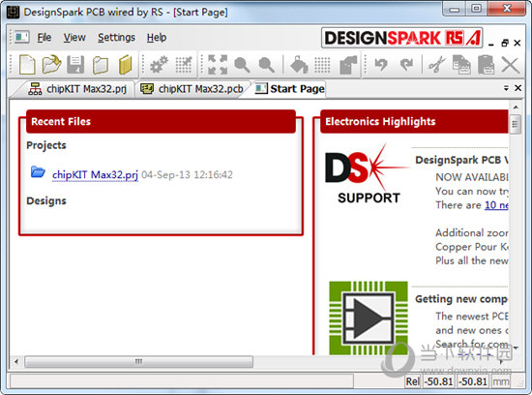Click the Project files icon in toolbar

tap(101, 64)
